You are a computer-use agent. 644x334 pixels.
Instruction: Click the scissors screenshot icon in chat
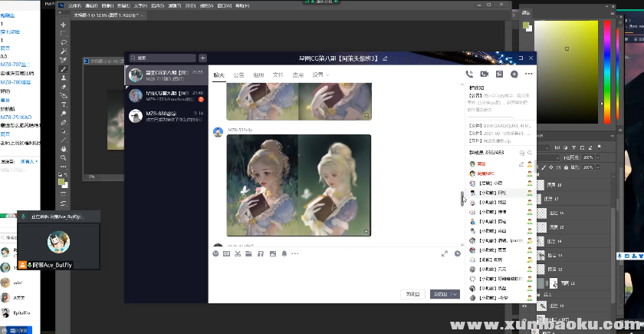tap(238, 253)
